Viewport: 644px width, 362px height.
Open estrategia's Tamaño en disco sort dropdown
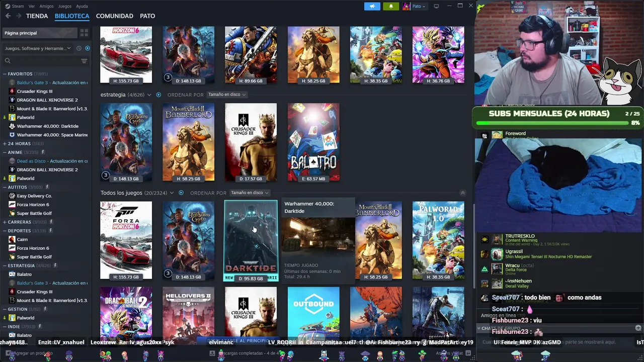coord(226,95)
